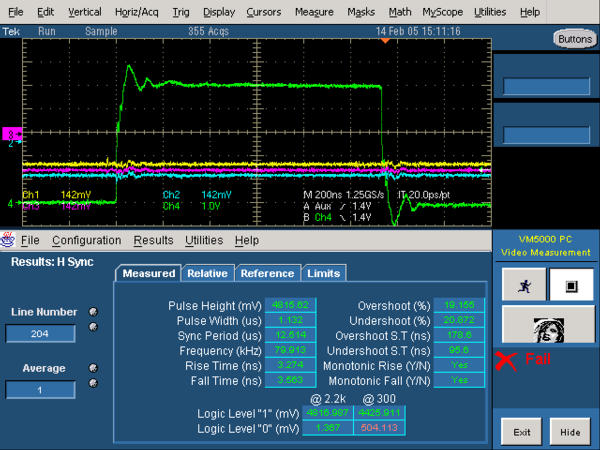Click the Line Number field showing 204
This screenshot has width=600, height=450.
click(40, 334)
